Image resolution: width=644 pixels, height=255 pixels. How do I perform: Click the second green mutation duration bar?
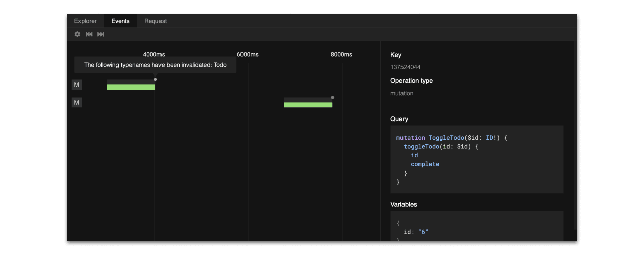[308, 105]
